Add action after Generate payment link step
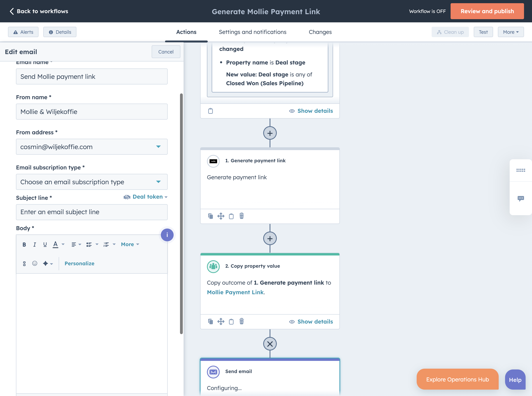Viewport: 532px width, 396px height. click(270, 239)
